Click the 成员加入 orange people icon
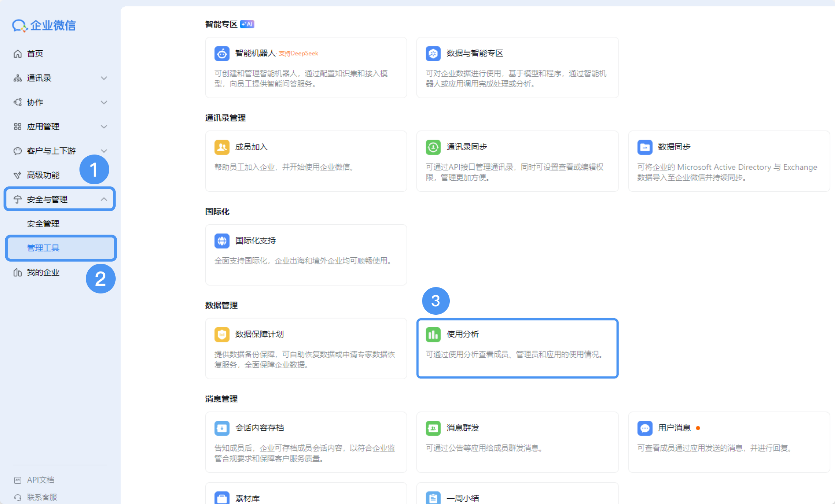835x504 pixels. (x=222, y=147)
